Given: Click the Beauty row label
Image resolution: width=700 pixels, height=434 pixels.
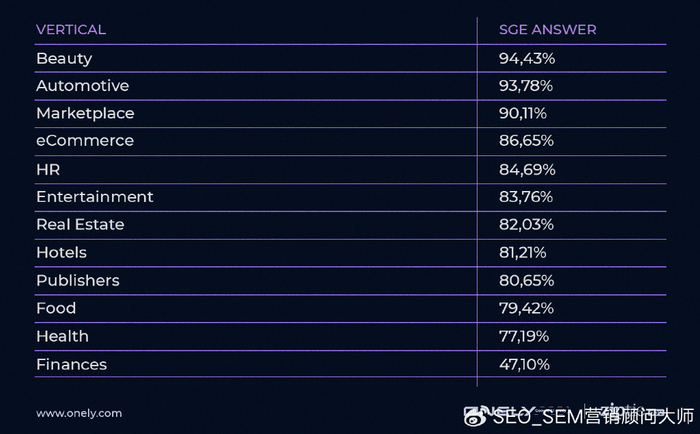Looking at the screenshot, I should coord(64,59).
